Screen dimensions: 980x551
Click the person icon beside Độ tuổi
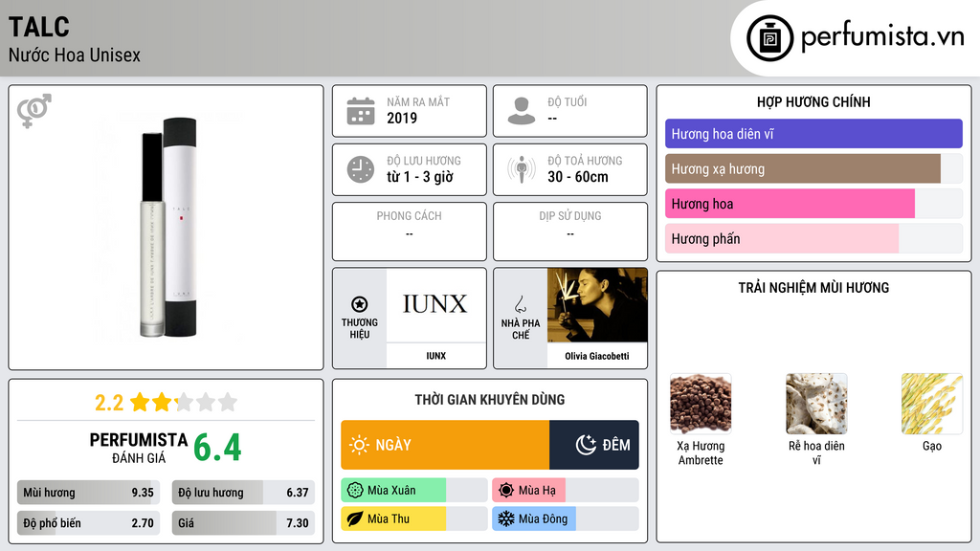(x=522, y=111)
